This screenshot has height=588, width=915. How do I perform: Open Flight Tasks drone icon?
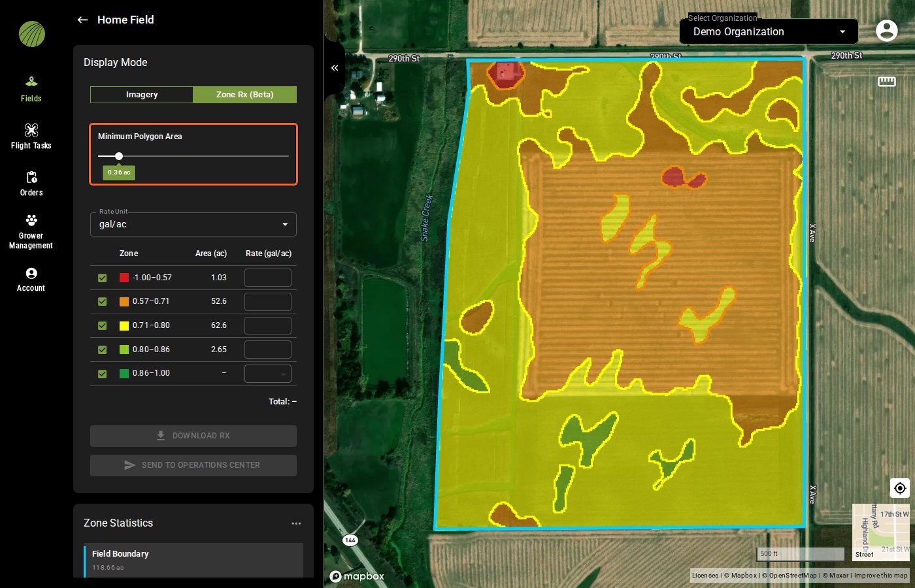(31, 129)
